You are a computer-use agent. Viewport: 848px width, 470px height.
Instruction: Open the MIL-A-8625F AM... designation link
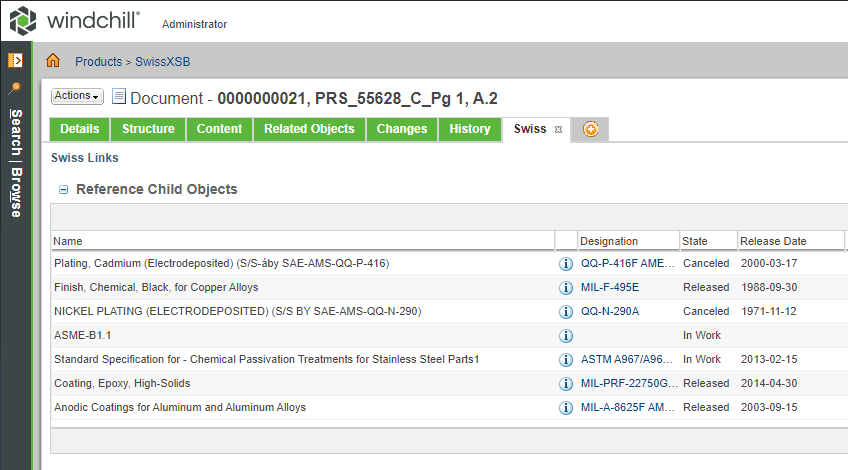tap(627, 407)
